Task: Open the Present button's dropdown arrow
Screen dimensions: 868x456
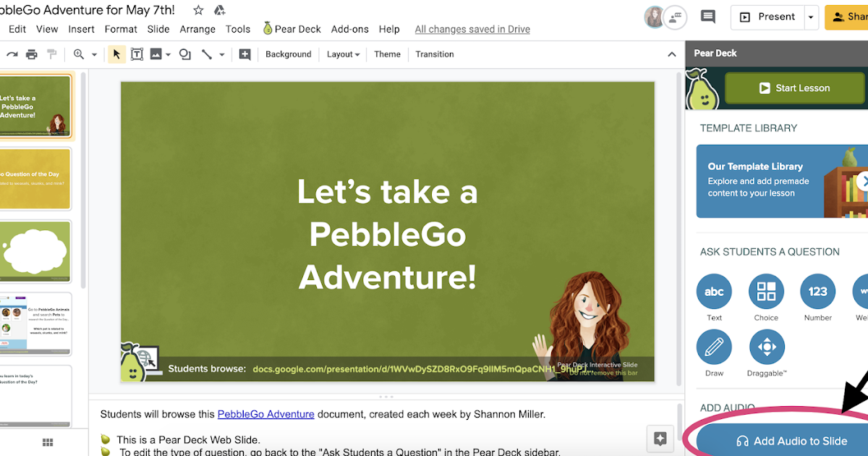Action: (810, 17)
